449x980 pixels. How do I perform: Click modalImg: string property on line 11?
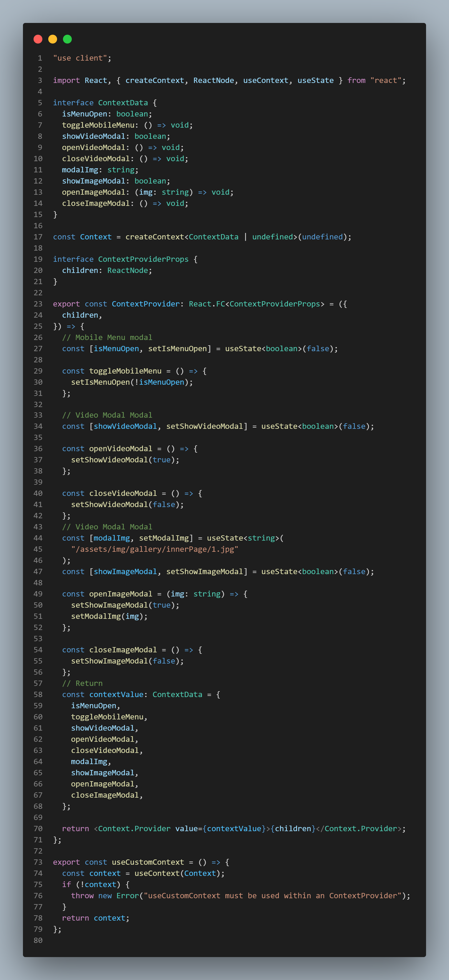[x=100, y=170]
